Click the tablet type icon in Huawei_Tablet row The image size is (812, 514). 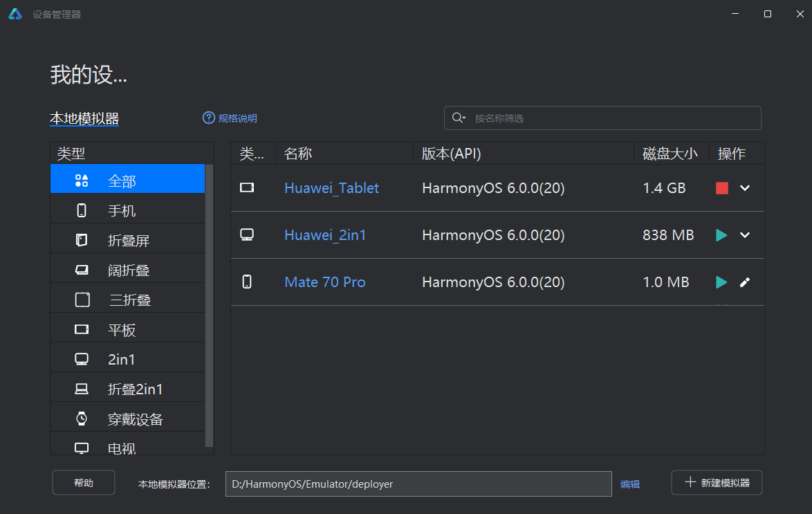click(x=247, y=187)
